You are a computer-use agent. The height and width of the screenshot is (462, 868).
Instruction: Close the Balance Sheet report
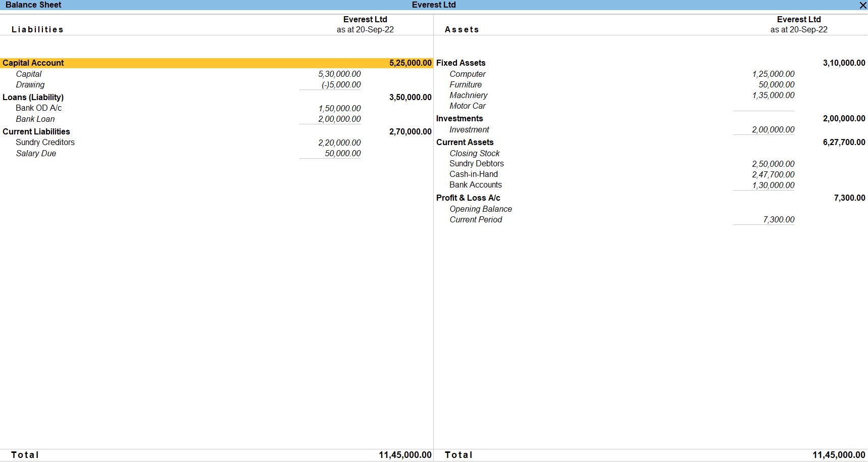pos(862,5)
